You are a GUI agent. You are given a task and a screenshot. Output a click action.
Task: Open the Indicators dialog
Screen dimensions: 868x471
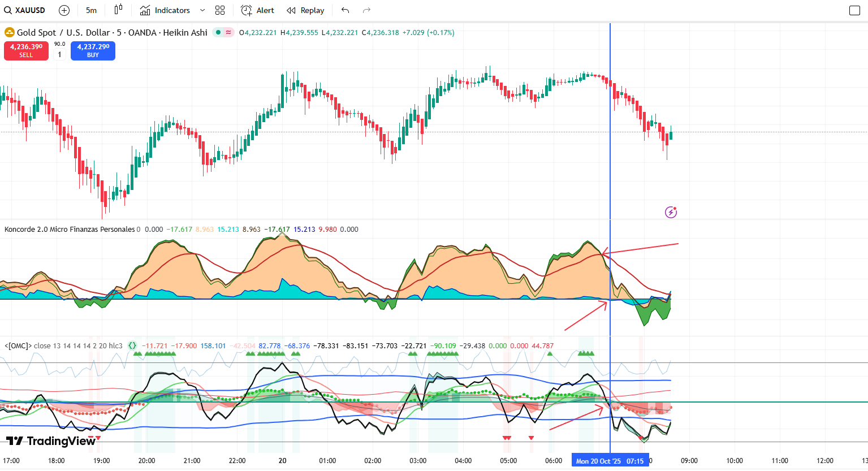[x=165, y=10]
